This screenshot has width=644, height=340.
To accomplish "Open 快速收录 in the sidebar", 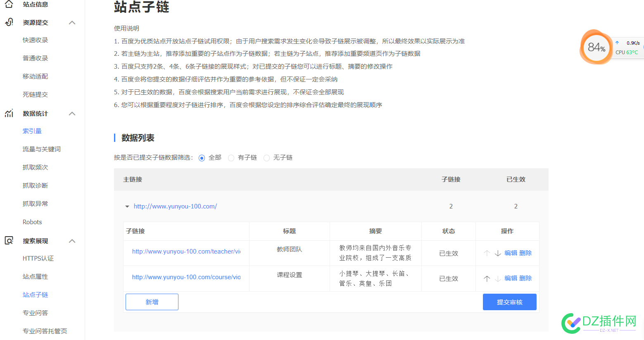I will [x=36, y=40].
